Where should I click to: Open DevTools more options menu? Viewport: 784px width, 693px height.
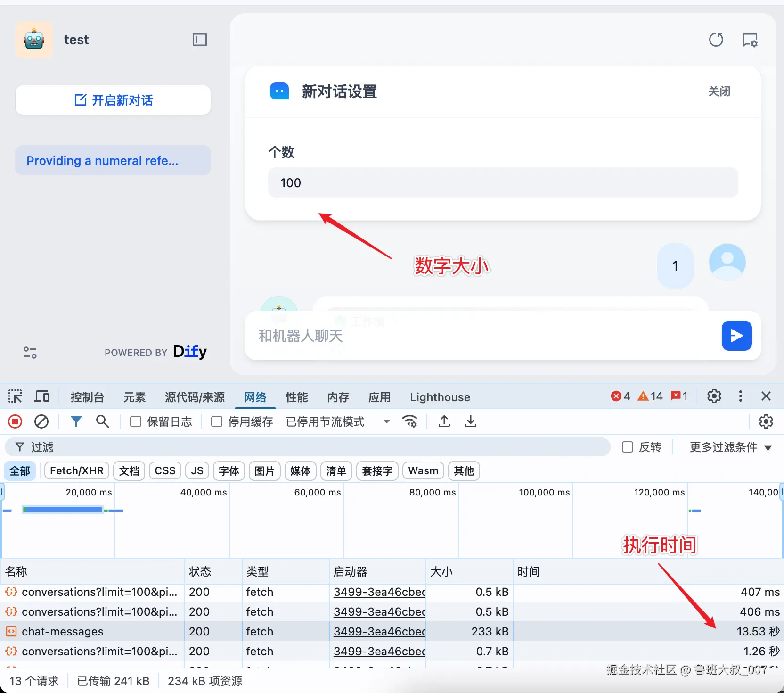(x=741, y=396)
